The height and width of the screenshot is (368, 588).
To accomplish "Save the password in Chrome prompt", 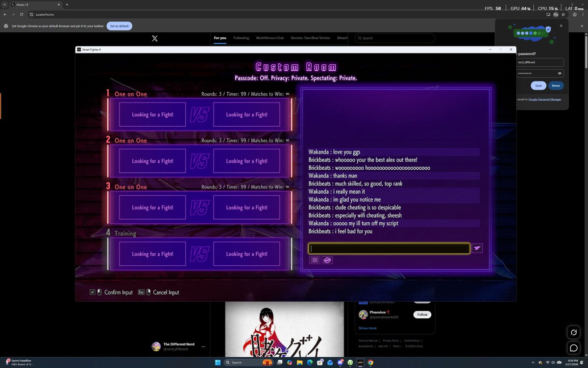I will (x=538, y=85).
